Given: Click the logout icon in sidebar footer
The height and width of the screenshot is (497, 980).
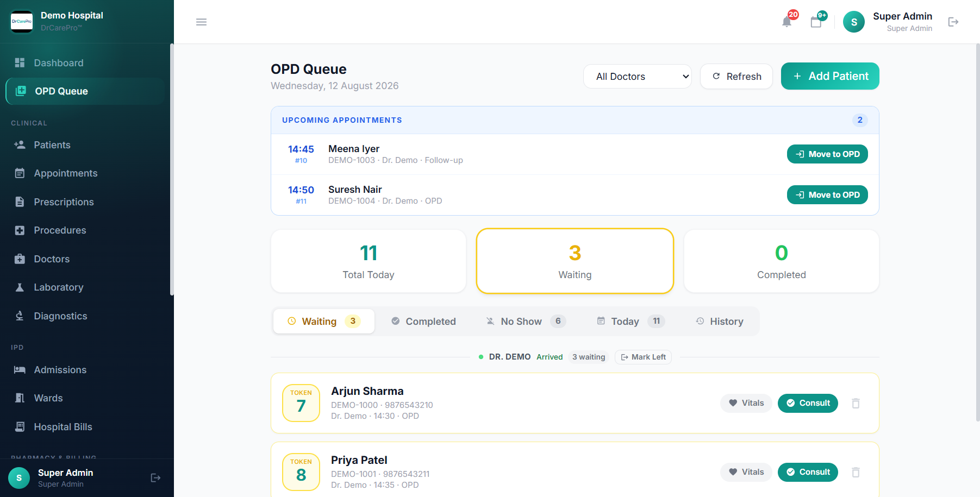Looking at the screenshot, I should click(x=155, y=478).
